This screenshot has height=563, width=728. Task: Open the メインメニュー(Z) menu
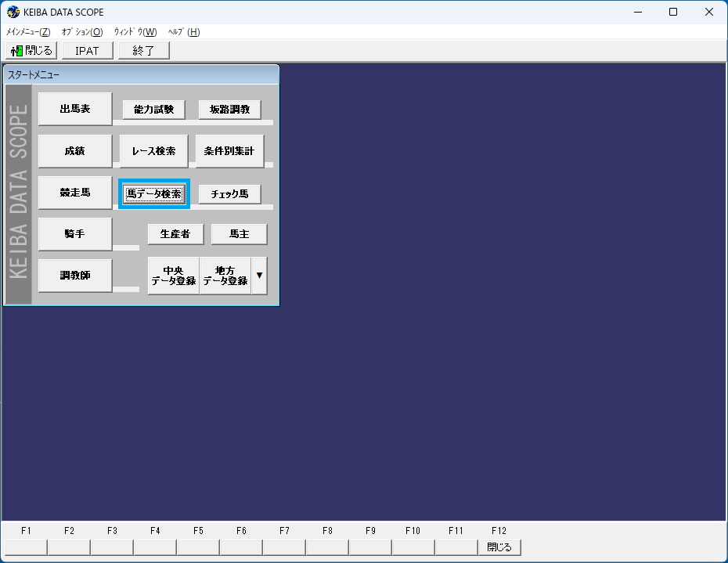[x=28, y=32]
